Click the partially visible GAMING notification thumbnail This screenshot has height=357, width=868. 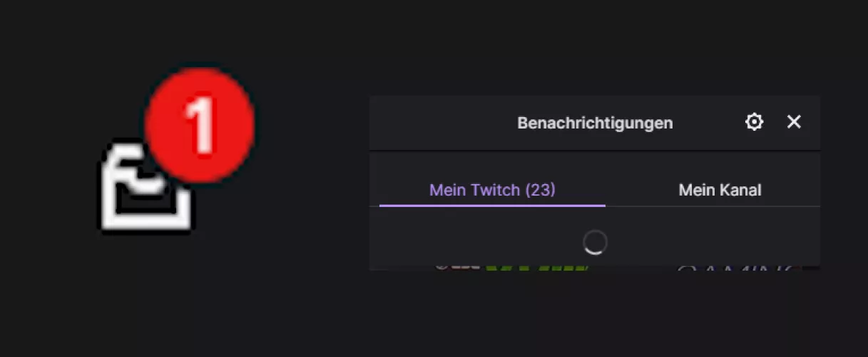tap(738, 267)
